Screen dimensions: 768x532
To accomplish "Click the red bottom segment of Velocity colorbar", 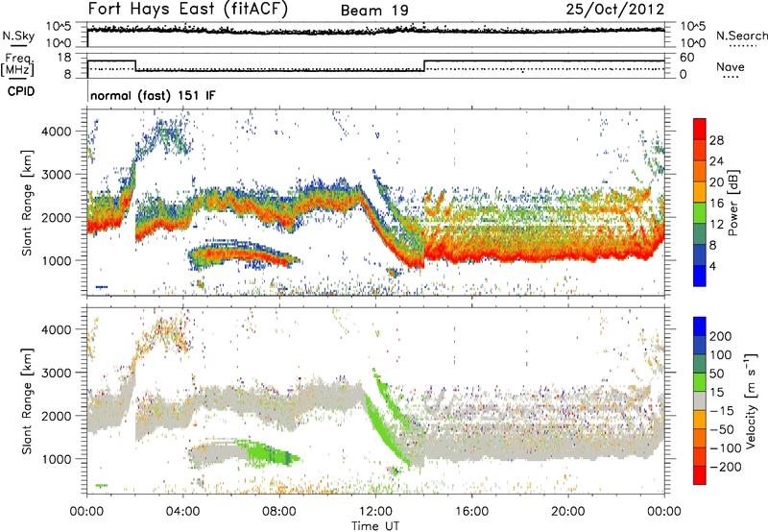I will coord(700,475).
